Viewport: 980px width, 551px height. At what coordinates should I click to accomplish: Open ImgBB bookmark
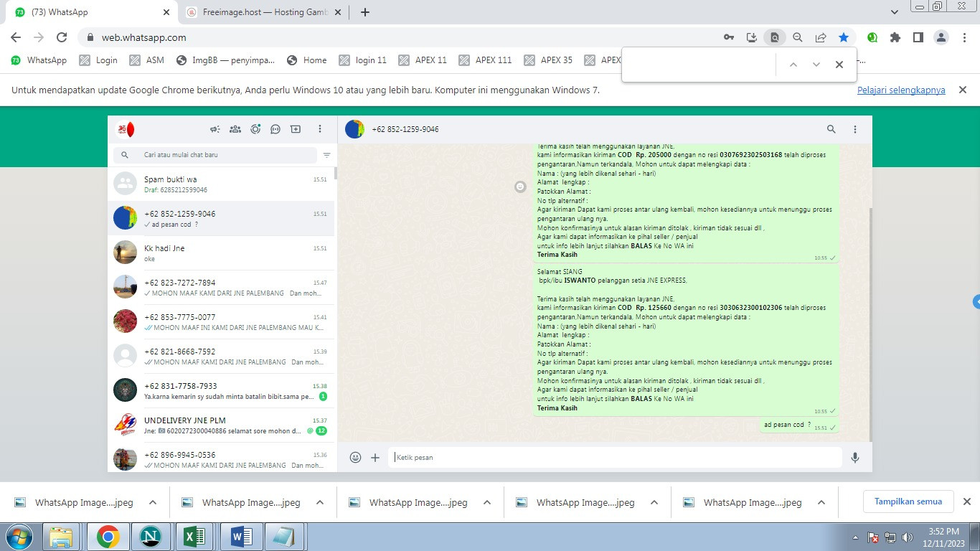[225, 60]
